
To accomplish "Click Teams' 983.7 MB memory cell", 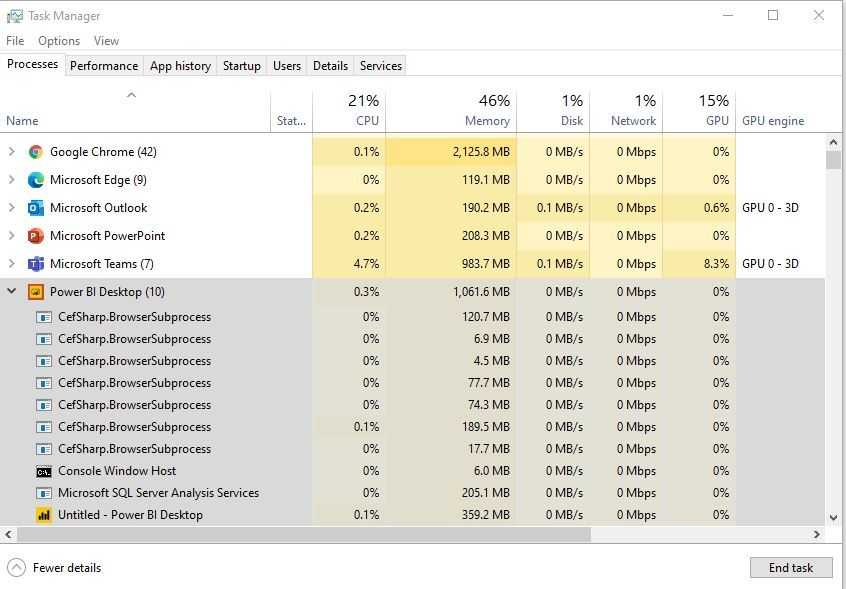I will (451, 264).
